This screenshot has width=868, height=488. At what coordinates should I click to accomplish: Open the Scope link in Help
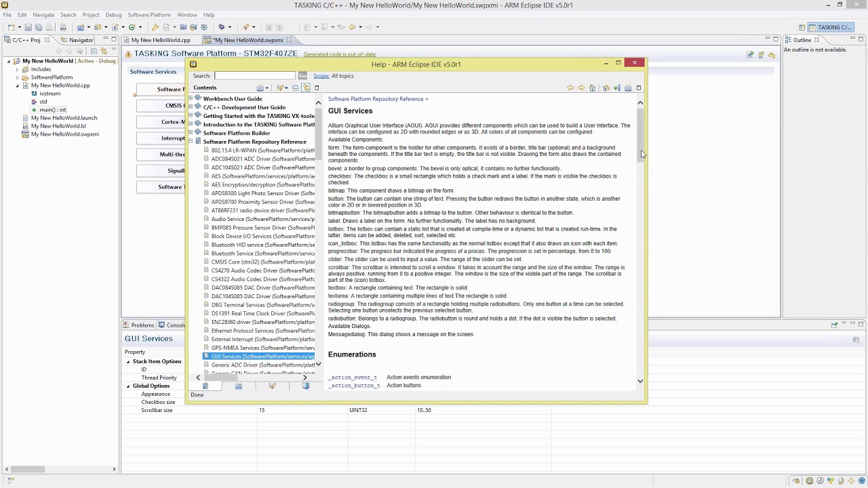click(321, 76)
